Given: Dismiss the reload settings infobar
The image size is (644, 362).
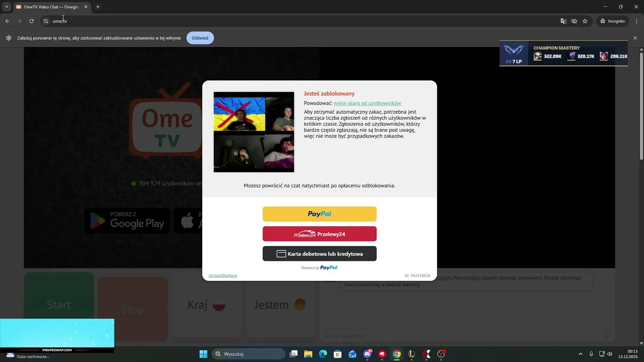Looking at the screenshot, I should pos(635,38).
